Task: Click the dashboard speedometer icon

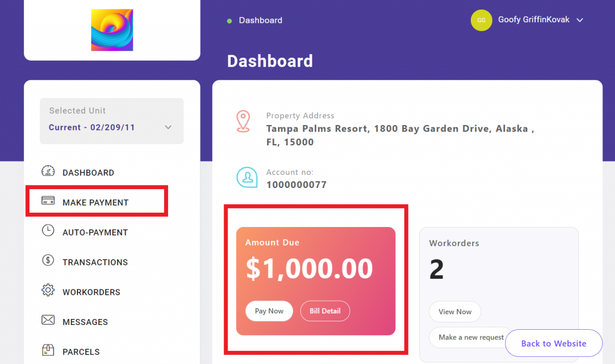Action: 48,172
